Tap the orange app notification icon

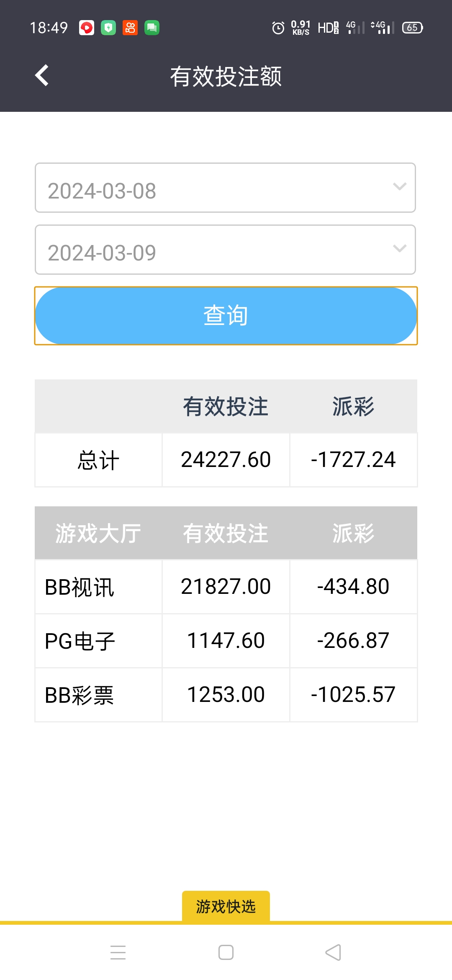click(x=130, y=28)
